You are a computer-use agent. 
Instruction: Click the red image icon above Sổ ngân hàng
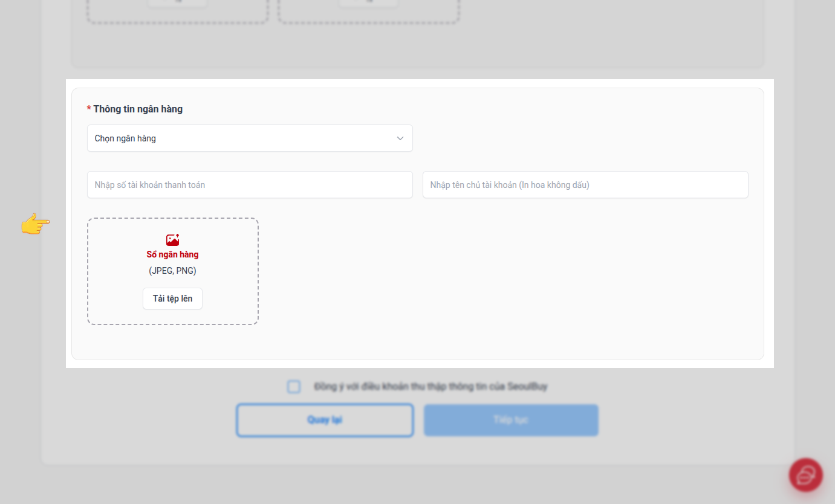pos(172,240)
